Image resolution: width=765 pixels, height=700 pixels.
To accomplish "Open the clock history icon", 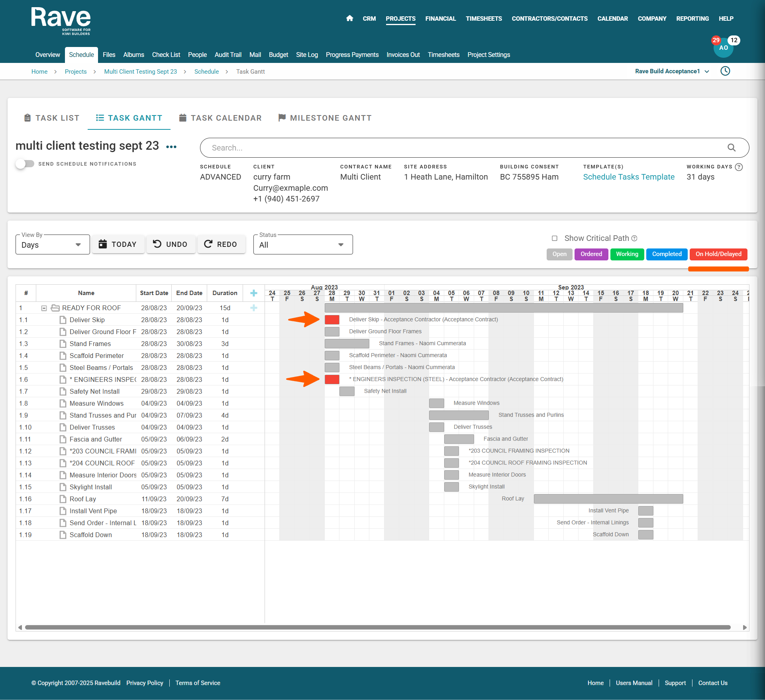I will pyautogui.click(x=725, y=71).
